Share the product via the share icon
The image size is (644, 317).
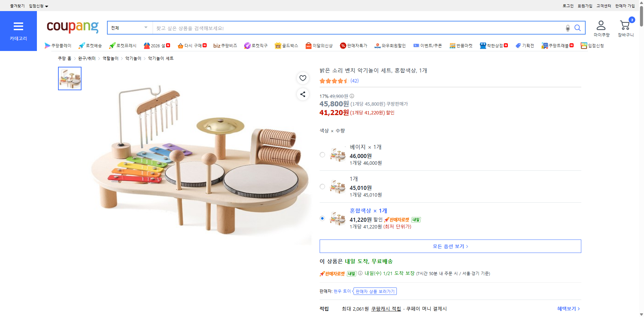click(303, 94)
